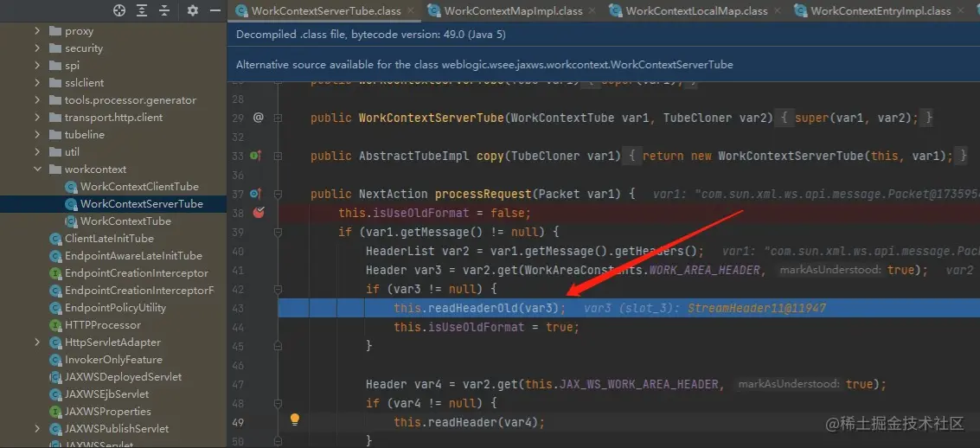Click the interface icon beside EndpointCreationInterceptor
This screenshot has height=448, width=980.
[x=55, y=273]
